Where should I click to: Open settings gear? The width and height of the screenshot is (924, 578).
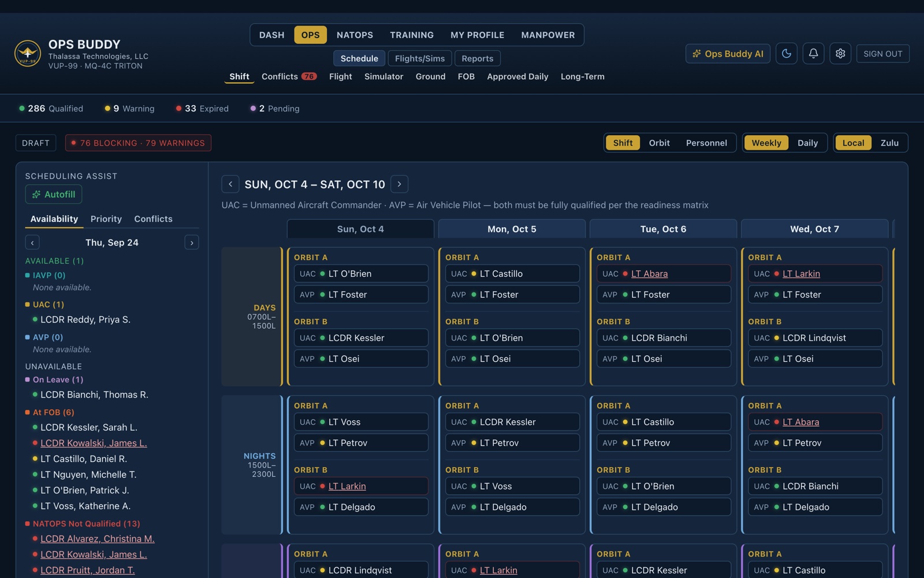pos(840,54)
